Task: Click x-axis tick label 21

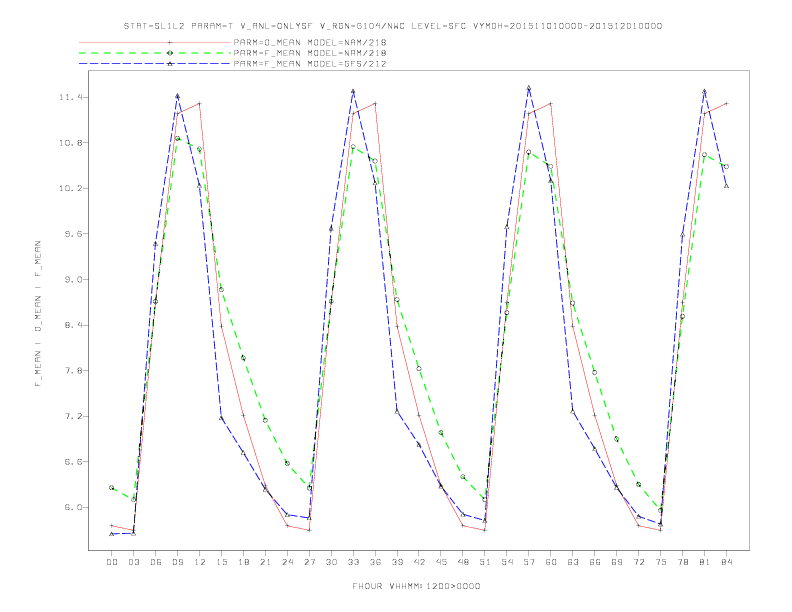Action: pyautogui.click(x=265, y=562)
